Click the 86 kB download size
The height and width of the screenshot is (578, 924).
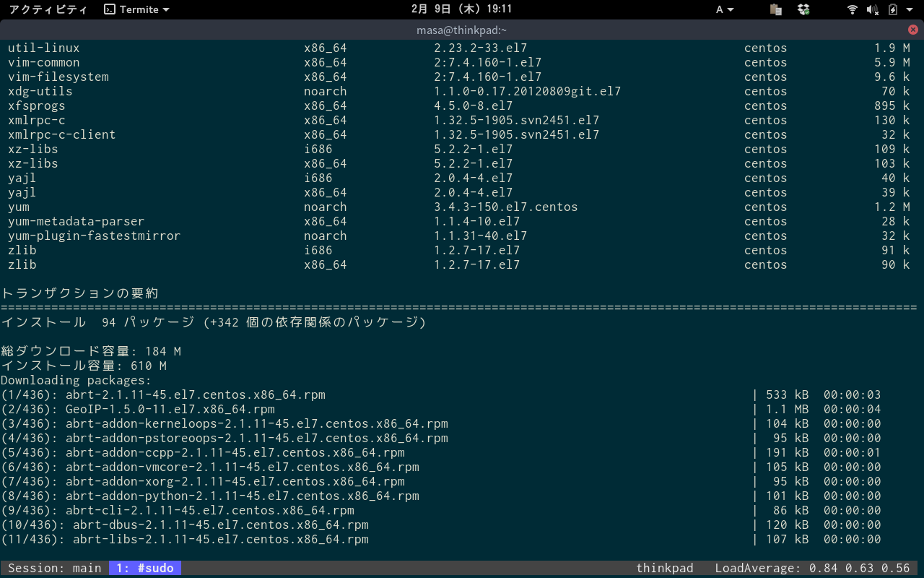click(790, 510)
